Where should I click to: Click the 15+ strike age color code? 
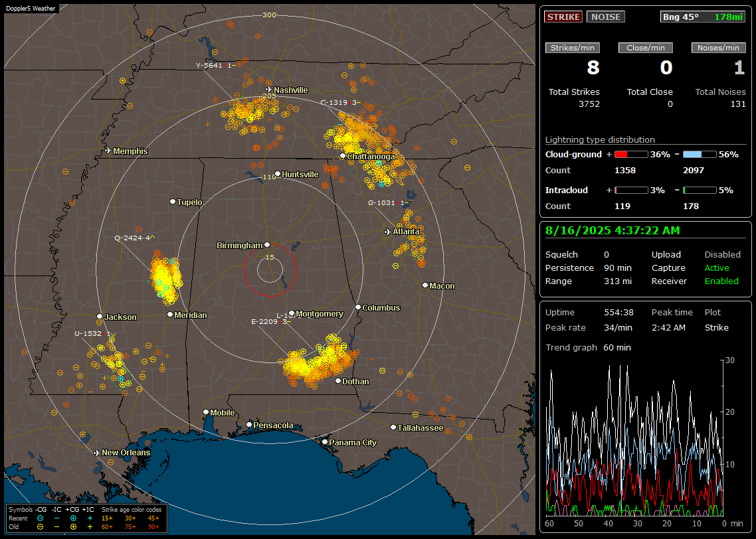click(107, 518)
